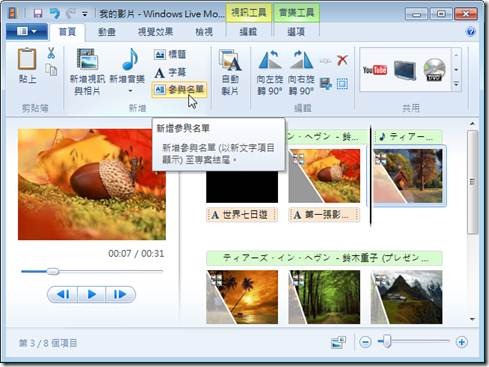The width and height of the screenshot is (489, 367).
Task: Click the Redo arrow in quick access
Action: (71, 14)
